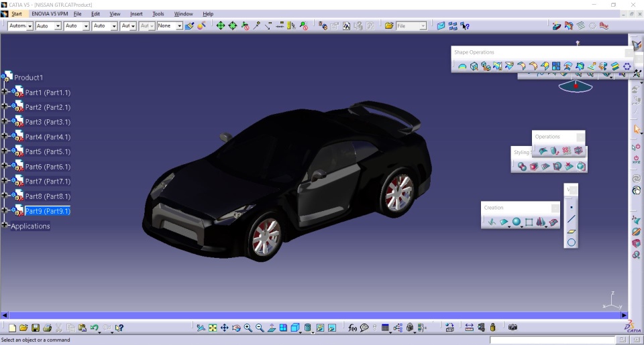Click the red-cross delete icon in Styling toolbar
This screenshot has height=345, width=644.
click(569, 166)
